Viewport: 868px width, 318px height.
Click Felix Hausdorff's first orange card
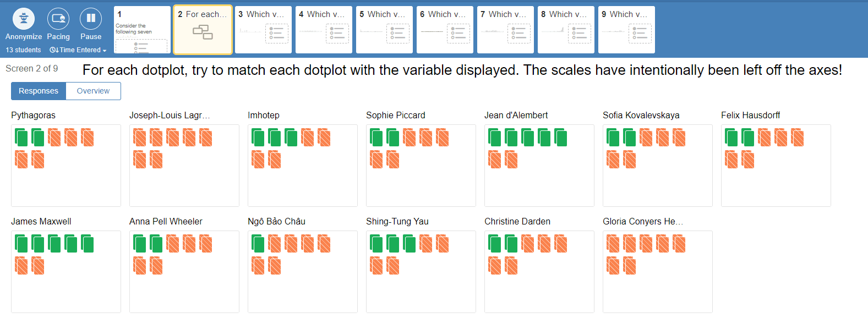pyautogui.click(x=765, y=138)
